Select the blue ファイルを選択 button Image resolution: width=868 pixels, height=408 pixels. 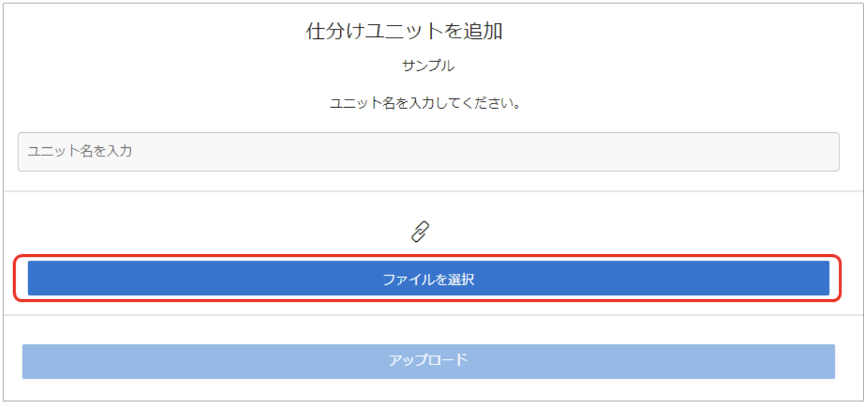(x=428, y=279)
